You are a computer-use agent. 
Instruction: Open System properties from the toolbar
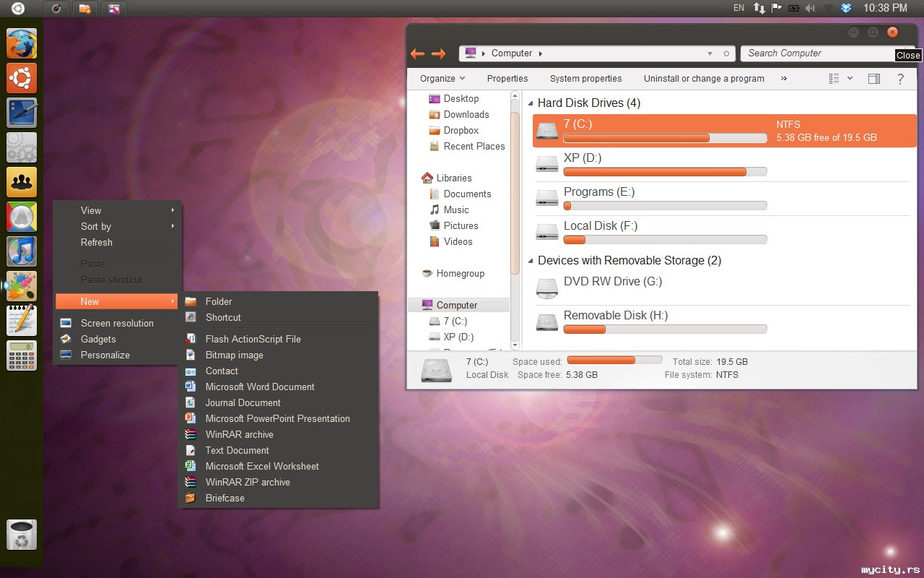(585, 79)
